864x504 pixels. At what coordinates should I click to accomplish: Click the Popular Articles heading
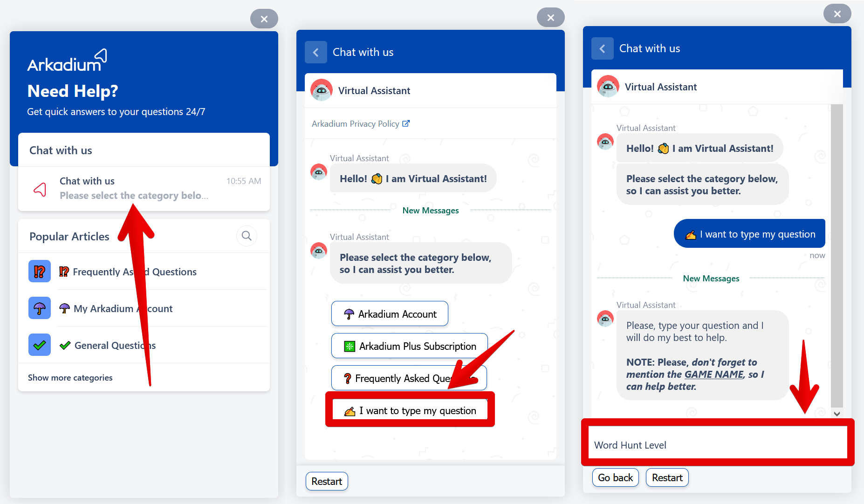coord(69,237)
